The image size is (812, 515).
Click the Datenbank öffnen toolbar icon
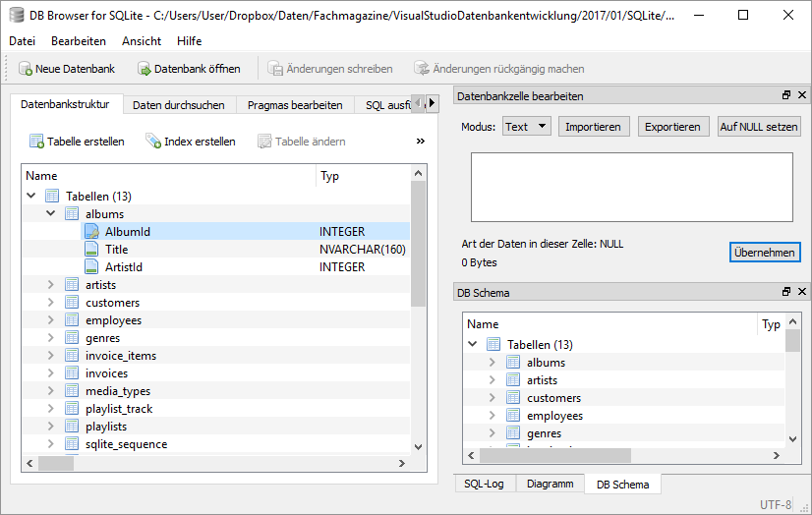144,69
